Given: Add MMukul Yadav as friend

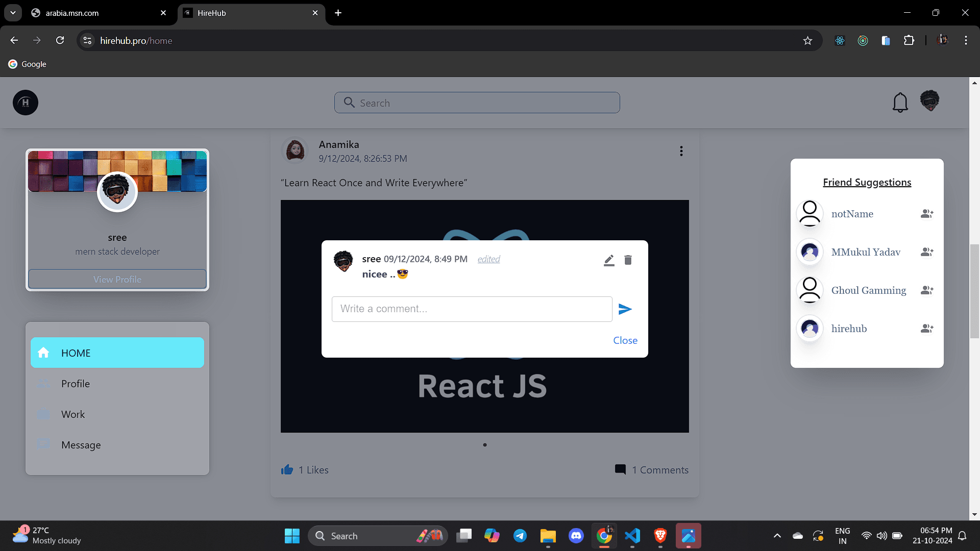Looking at the screenshot, I should (927, 252).
